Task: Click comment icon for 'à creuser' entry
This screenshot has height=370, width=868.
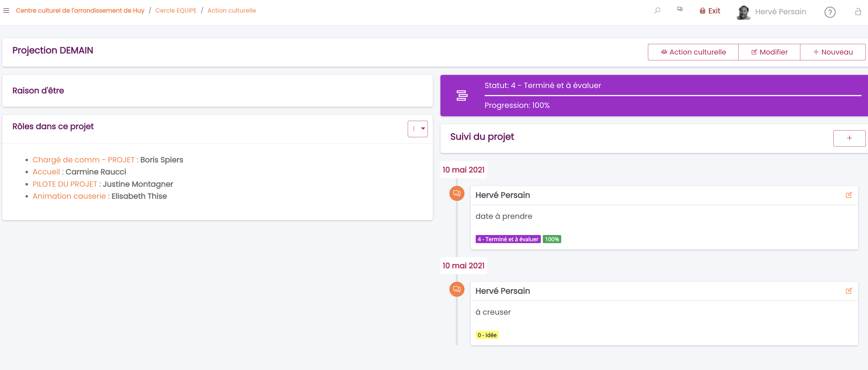Action: pos(457,289)
